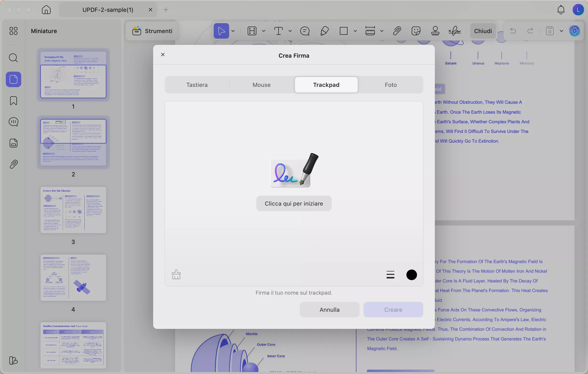Select the Text tool in the toolbar
The image size is (588, 374).
pos(279,31)
